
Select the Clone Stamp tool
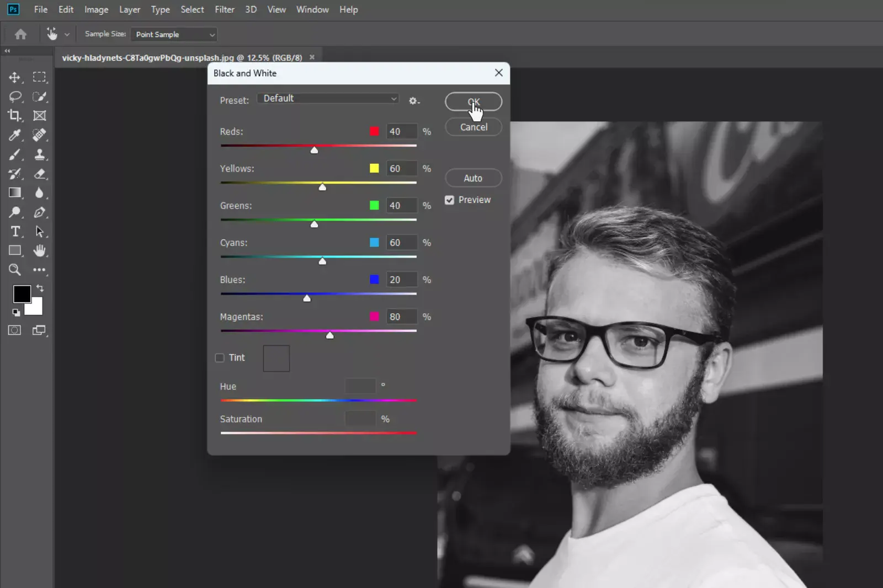[39, 155]
